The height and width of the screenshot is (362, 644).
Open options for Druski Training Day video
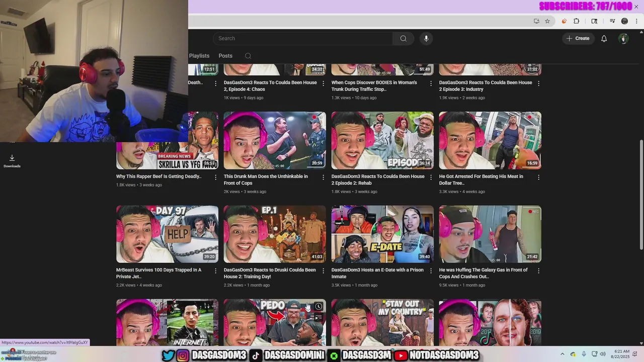(x=323, y=271)
